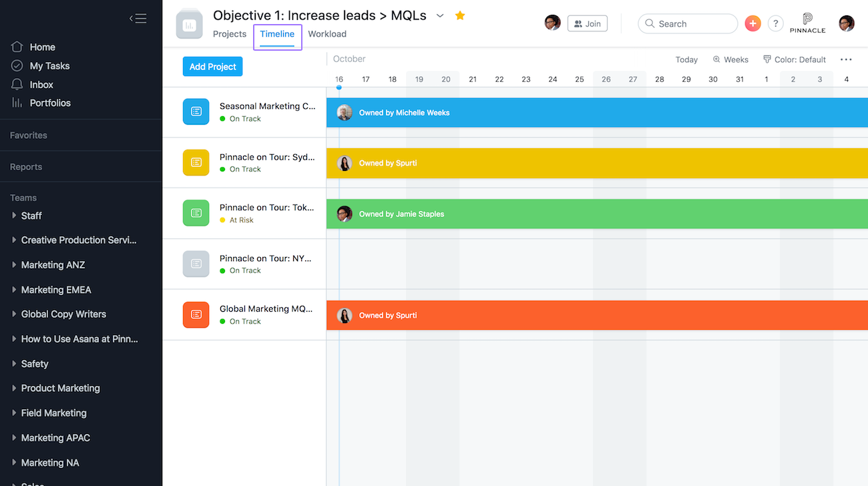Screen dimensions: 868x486
Task: Open the Reports section
Action: pyautogui.click(x=26, y=167)
